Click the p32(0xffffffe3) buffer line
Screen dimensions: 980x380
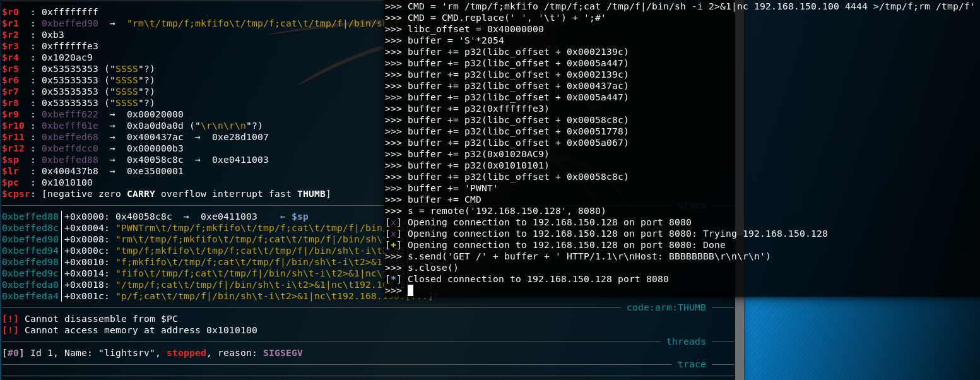(467, 109)
